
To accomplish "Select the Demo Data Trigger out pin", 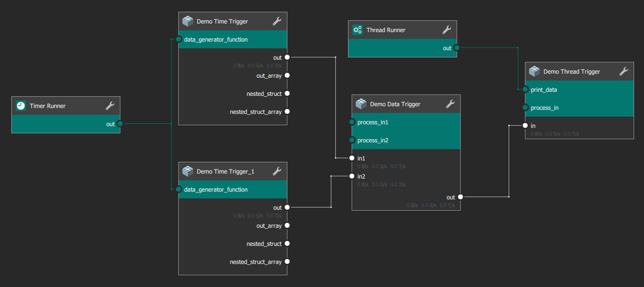I will [x=460, y=197].
